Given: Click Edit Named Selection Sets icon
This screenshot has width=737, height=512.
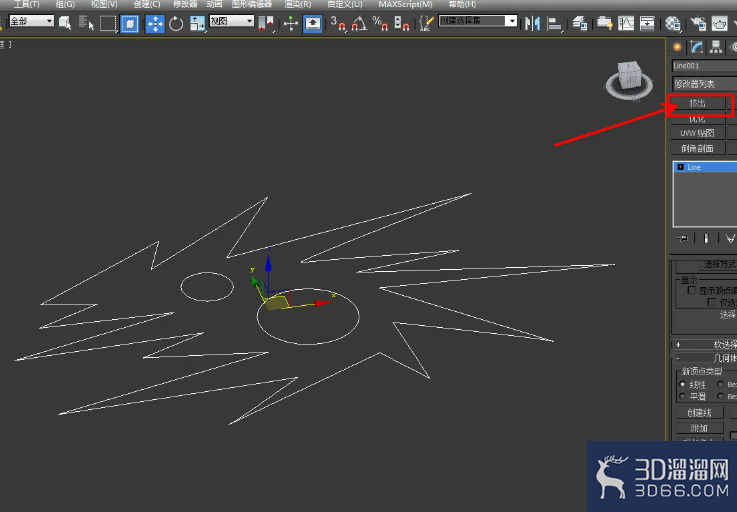Looking at the screenshot, I should [426, 23].
